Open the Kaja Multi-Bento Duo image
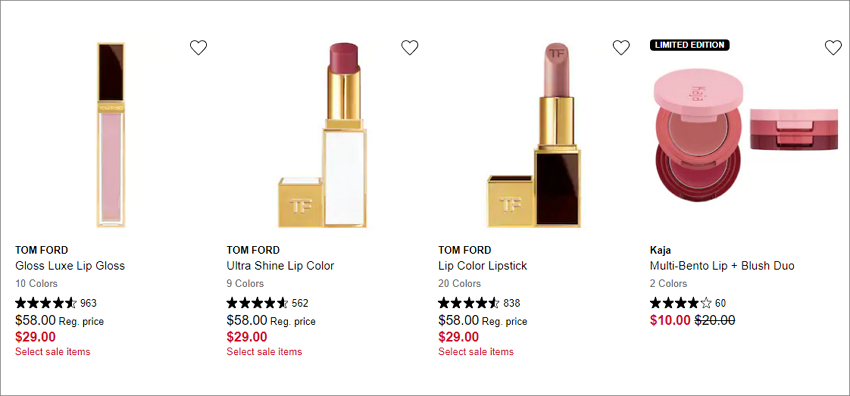This screenshot has height=396, width=850. click(x=745, y=135)
